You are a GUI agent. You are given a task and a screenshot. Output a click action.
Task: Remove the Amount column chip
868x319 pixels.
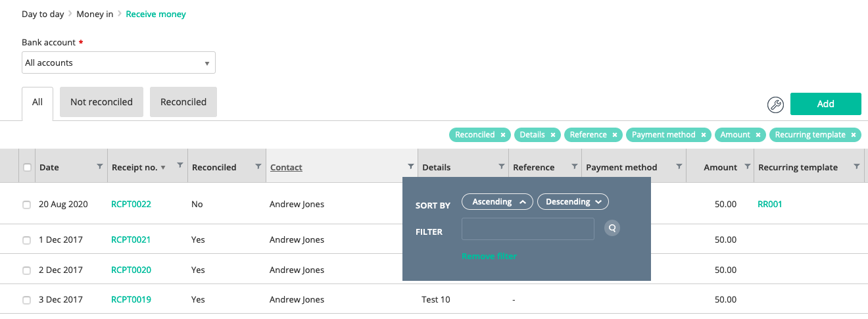[x=758, y=135]
